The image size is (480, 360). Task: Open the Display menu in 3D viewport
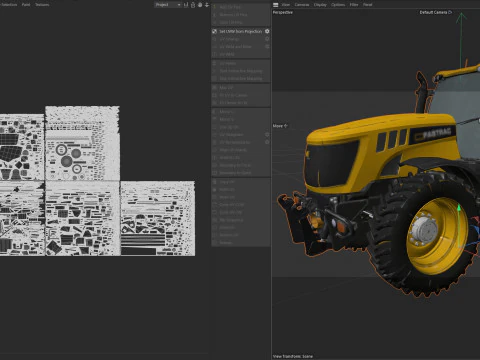pyautogui.click(x=320, y=5)
